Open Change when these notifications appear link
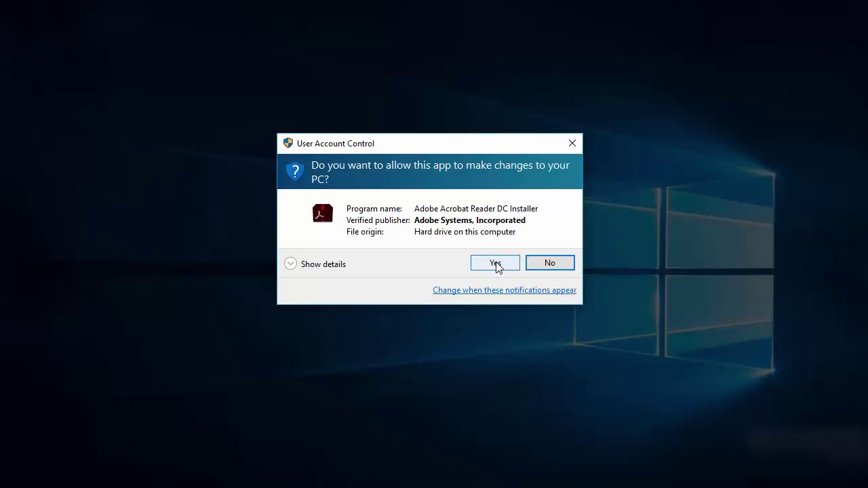This screenshot has width=868, height=488. click(505, 290)
